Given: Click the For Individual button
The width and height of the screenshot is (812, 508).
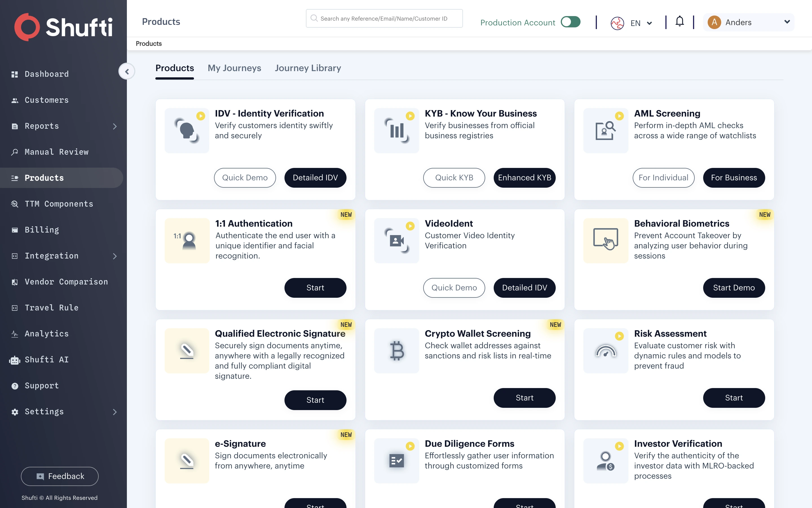Looking at the screenshot, I should [x=663, y=178].
